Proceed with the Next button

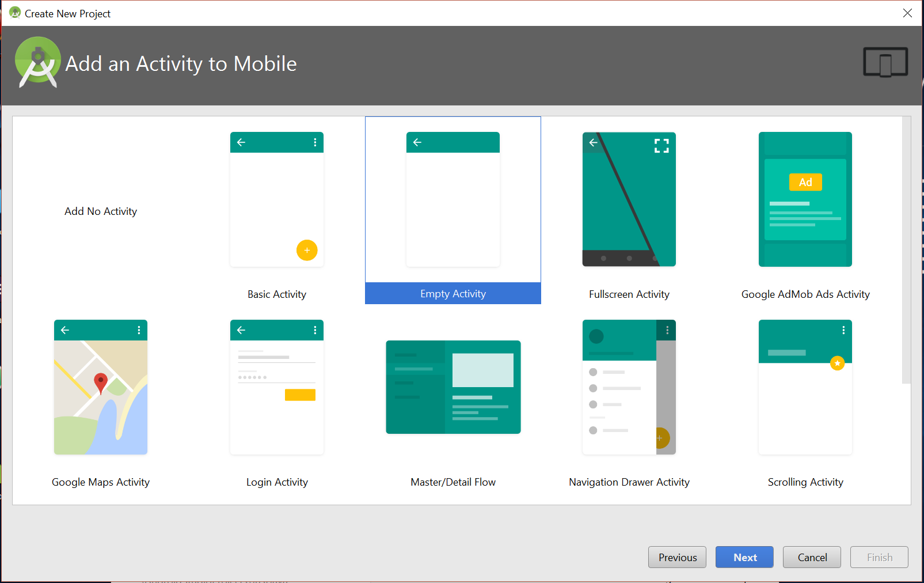(744, 557)
